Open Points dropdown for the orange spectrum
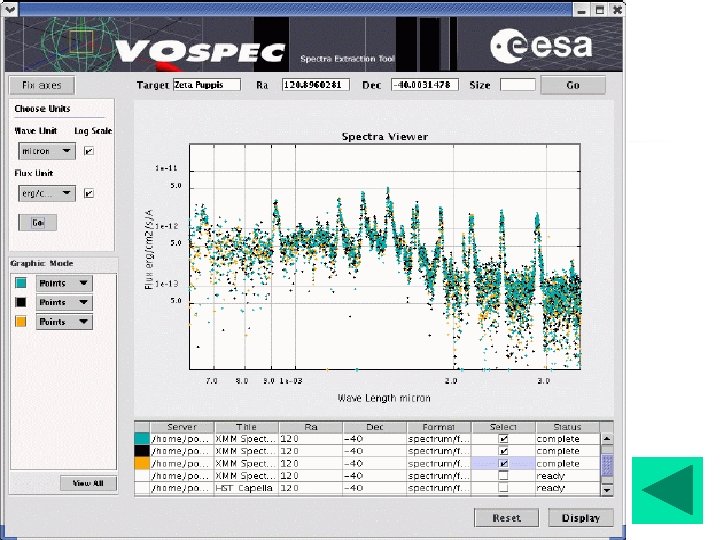 click(x=64, y=322)
